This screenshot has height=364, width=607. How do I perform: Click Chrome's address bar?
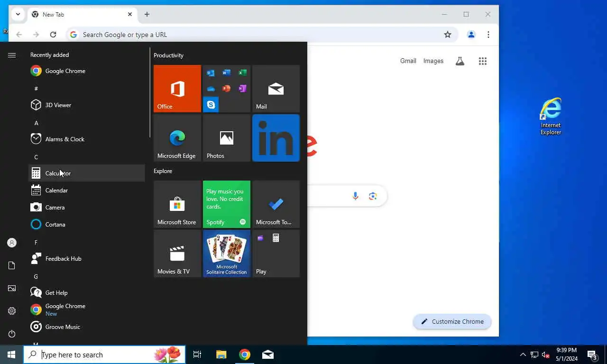pyautogui.click(x=261, y=35)
